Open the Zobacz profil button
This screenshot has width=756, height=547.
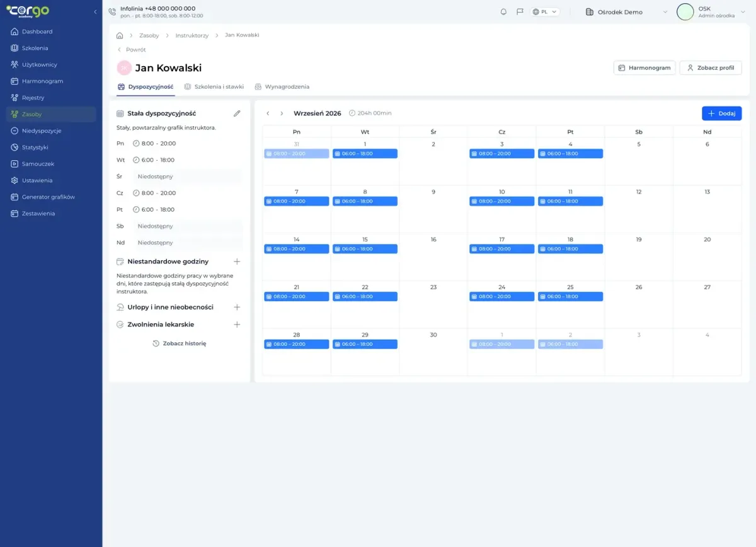pyautogui.click(x=711, y=67)
